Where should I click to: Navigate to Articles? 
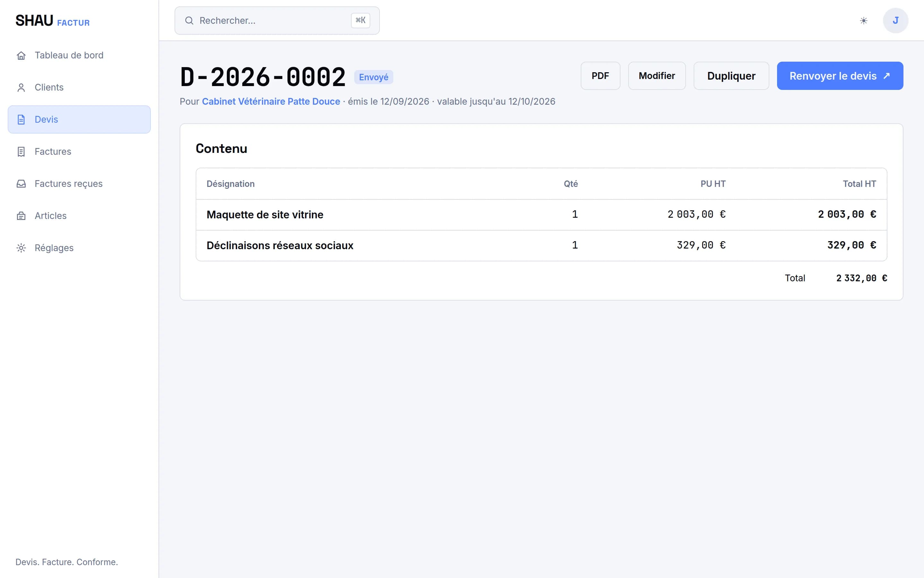pyautogui.click(x=79, y=216)
